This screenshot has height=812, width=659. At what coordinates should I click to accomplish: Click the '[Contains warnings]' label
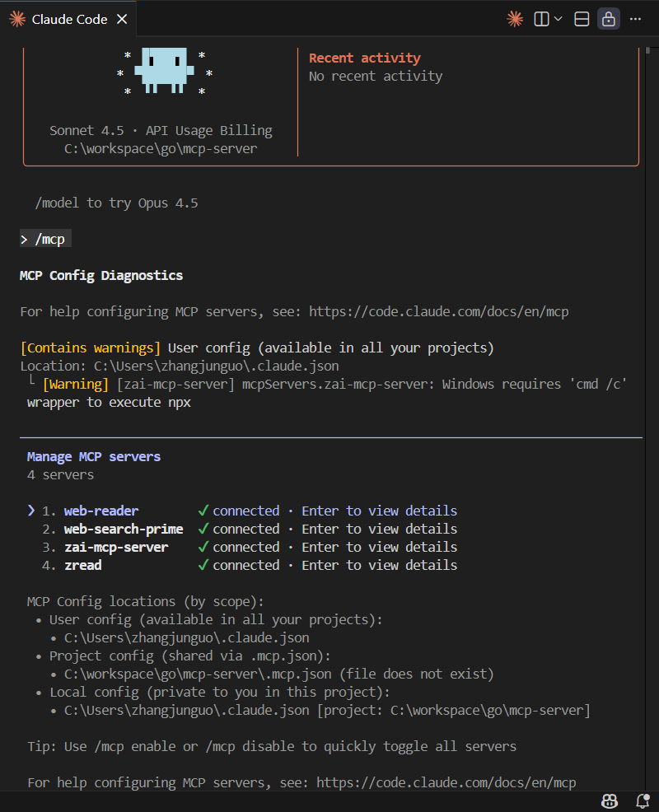(x=91, y=348)
